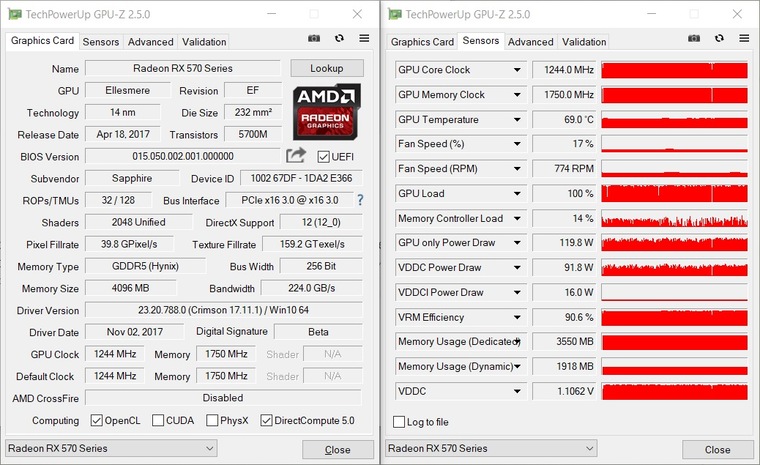Click GPU-Z app icon in right title bar

coord(395,14)
